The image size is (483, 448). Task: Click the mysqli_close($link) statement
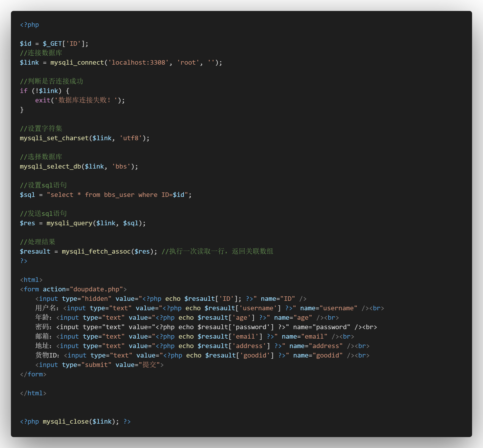[x=82, y=421]
